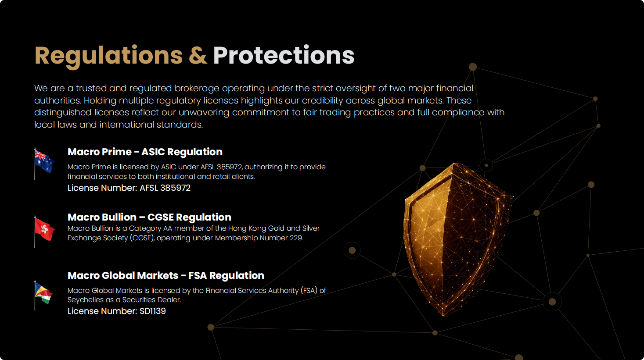Image resolution: width=644 pixels, height=360 pixels.
Task: Select the Macro Global Markets - FSA Regulation heading
Action: [x=166, y=275]
